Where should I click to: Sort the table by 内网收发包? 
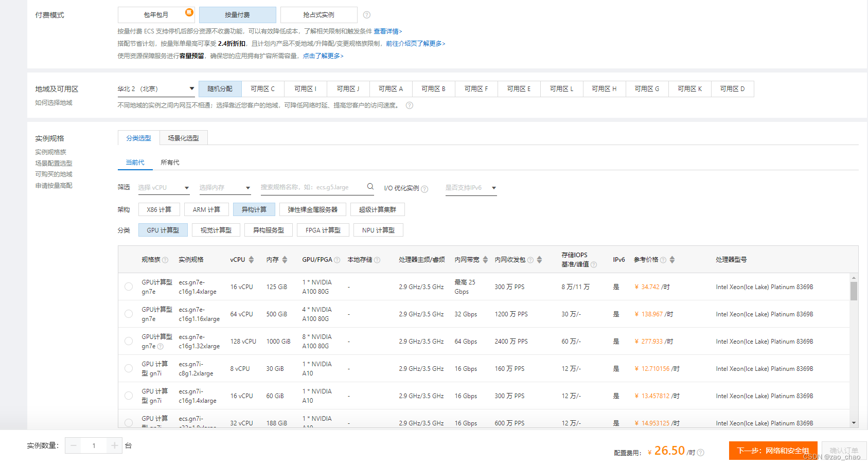point(539,260)
